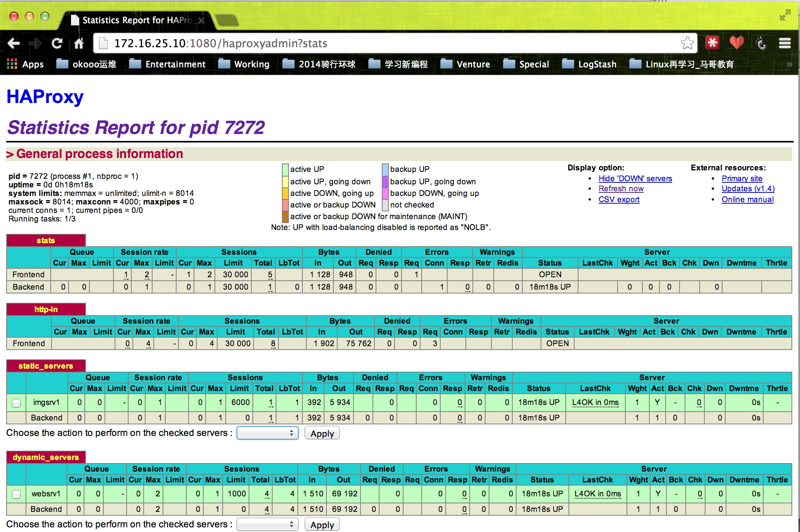
Task: Check the imgsrv1 server checkbox
Action: coord(16,403)
